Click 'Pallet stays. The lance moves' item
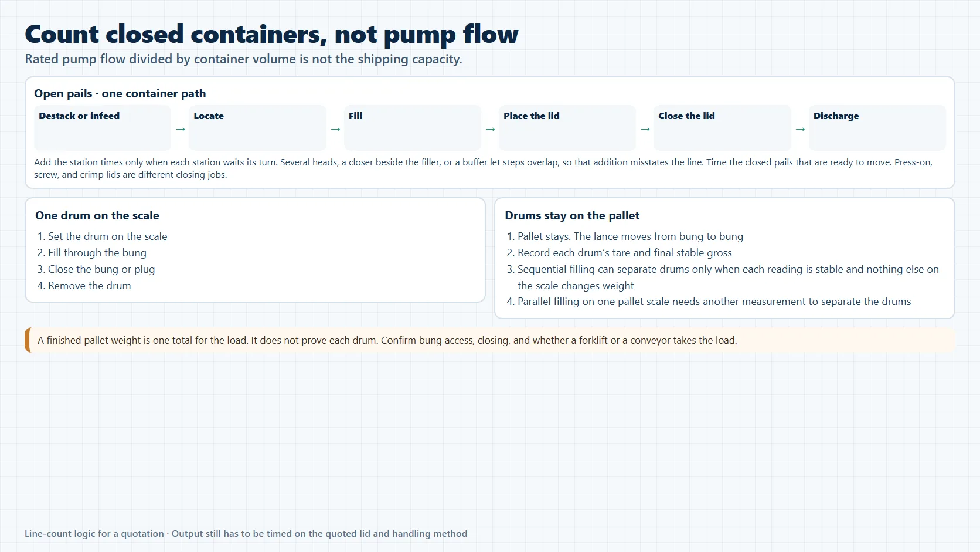Viewport: 980px width, 552px height. tap(625, 236)
